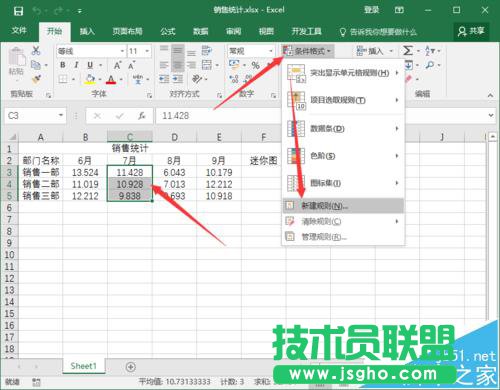Decrease font size with small A icon
Viewport: 500px width, 390px height.
131,65
